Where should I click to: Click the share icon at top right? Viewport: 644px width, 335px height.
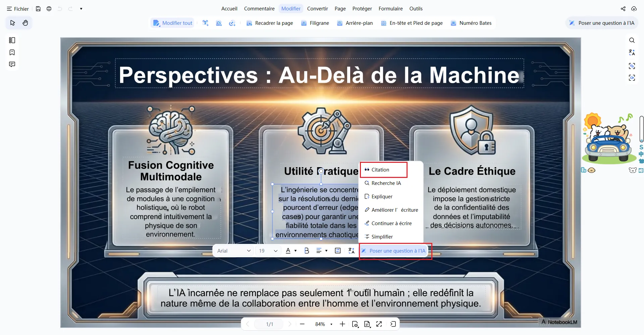pos(623,9)
